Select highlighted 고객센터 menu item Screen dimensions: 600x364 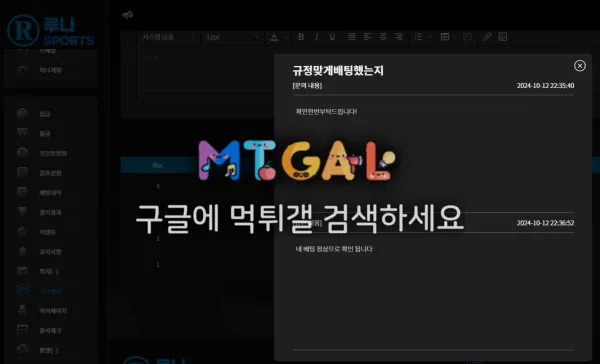tap(51, 291)
